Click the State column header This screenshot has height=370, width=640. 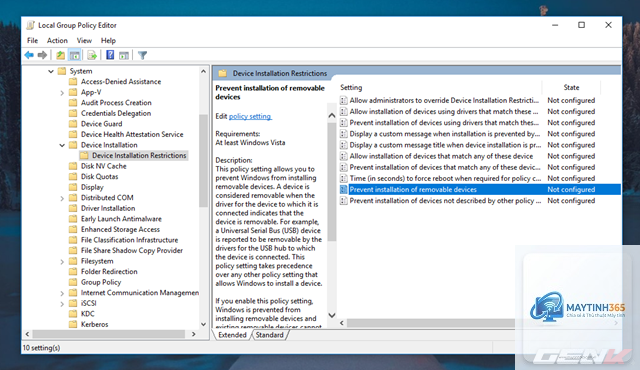point(571,87)
